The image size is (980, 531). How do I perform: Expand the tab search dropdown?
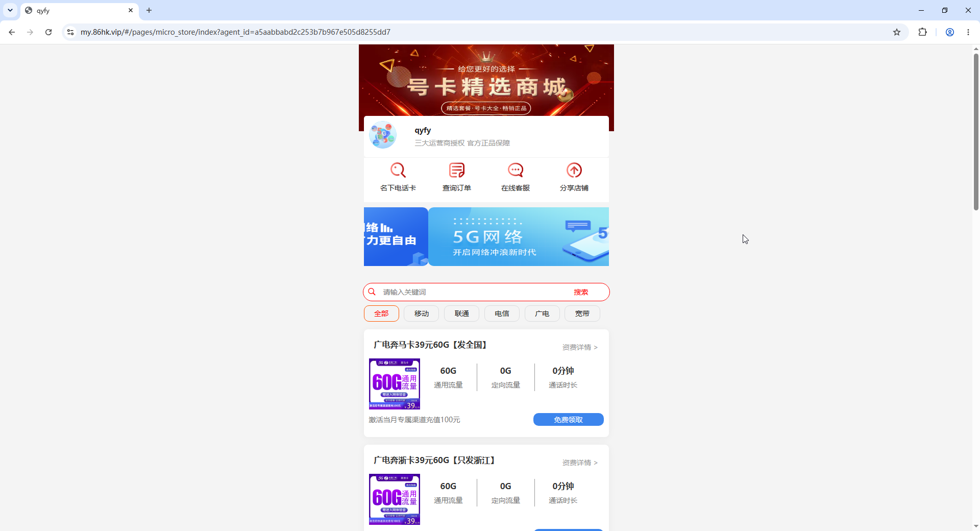pos(10,10)
